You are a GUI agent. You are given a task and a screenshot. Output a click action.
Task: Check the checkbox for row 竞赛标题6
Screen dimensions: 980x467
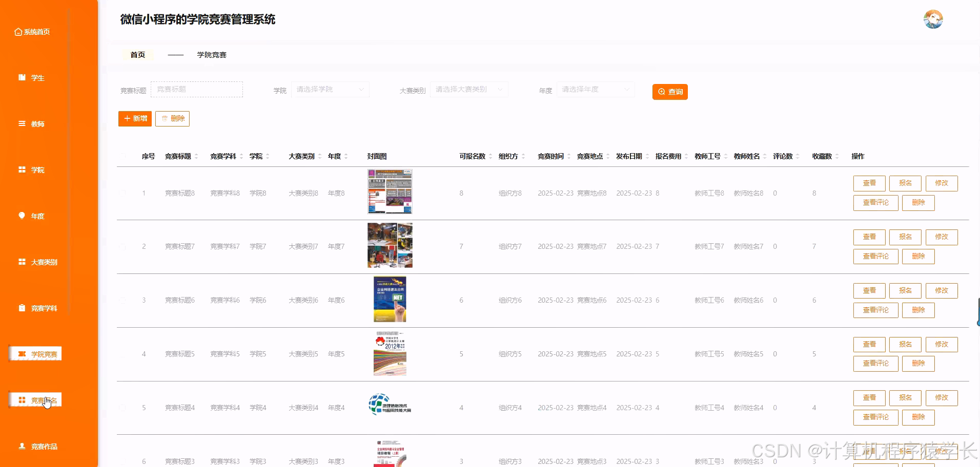click(122, 300)
